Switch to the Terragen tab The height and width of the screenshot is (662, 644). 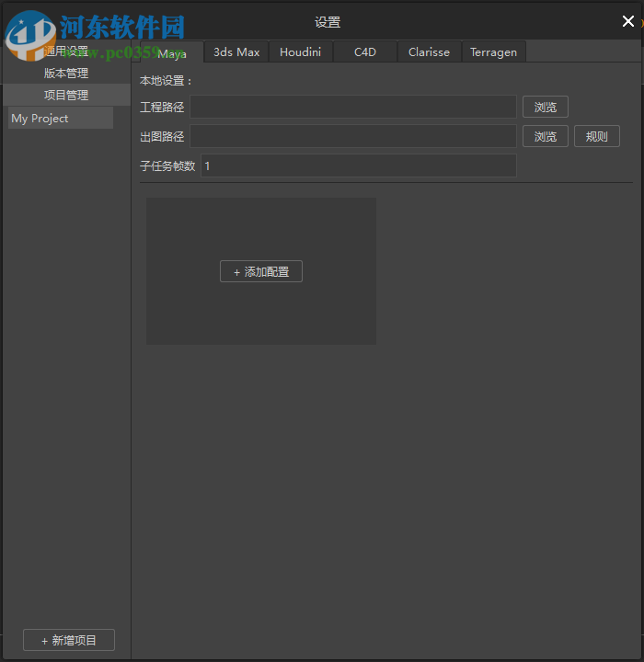click(x=493, y=51)
